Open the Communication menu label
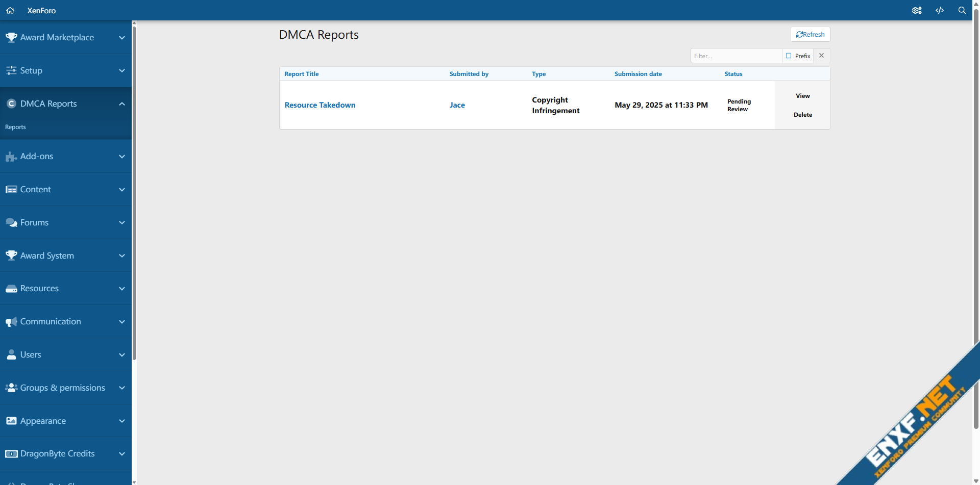The width and height of the screenshot is (980, 485). (51, 321)
